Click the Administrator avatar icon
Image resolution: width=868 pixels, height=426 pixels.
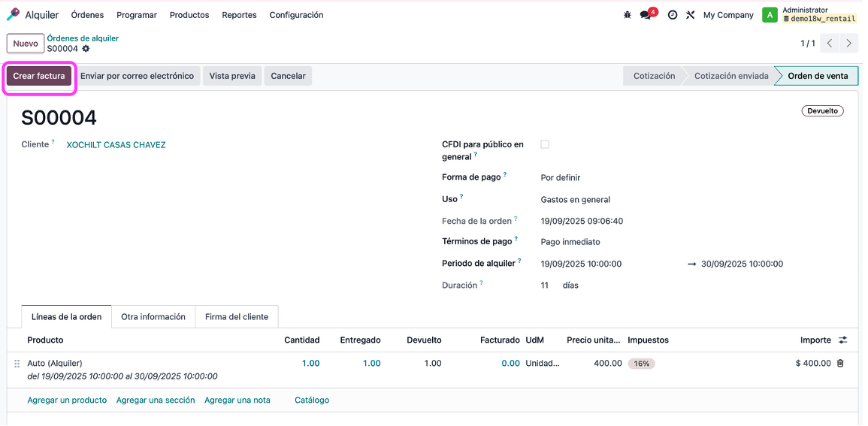(x=770, y=15)
